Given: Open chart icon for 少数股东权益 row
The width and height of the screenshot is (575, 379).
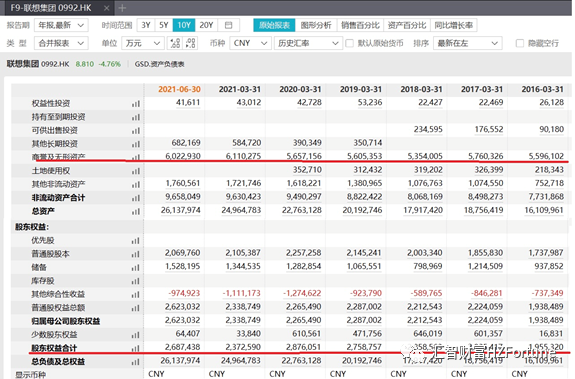Looking at the screenshot, I should [x=136, y=335].
